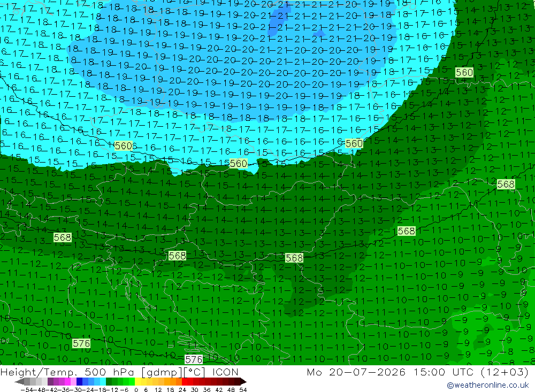Image resolution: width=535 pixels, height=392 pixels.
Task: Click the '0' legend value
Action: coord(136,390)
